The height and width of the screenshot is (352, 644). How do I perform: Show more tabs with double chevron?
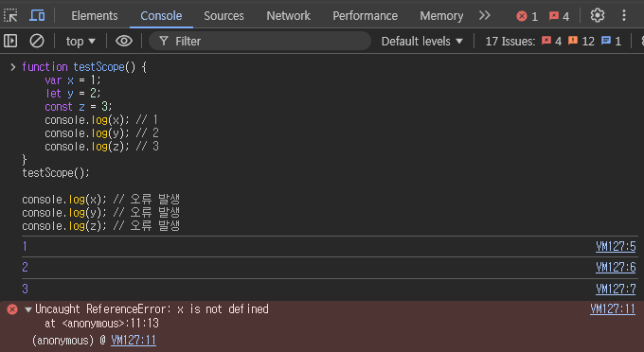pyautogui.click(x=485, y=15)
